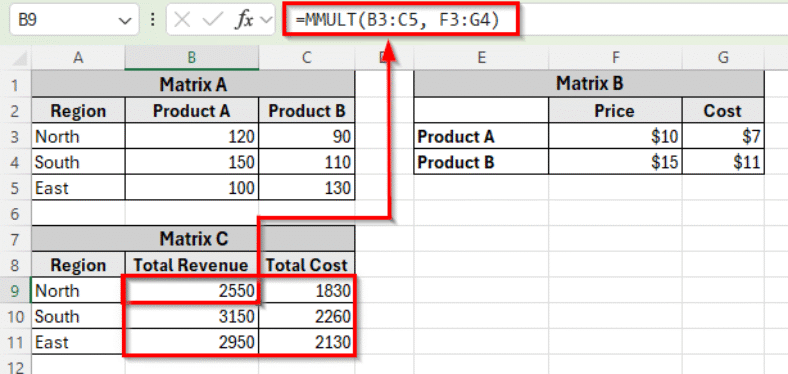788x374 pixels.
Task: Select column G header
Action: 723,58
